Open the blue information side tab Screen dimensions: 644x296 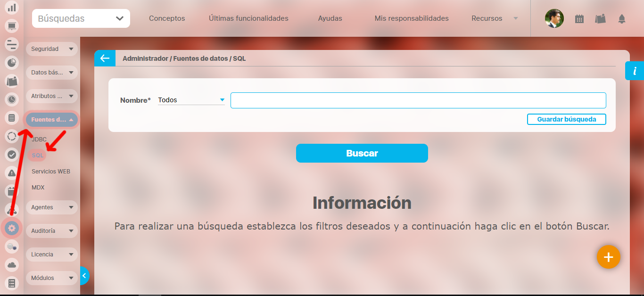pos(635,71)
